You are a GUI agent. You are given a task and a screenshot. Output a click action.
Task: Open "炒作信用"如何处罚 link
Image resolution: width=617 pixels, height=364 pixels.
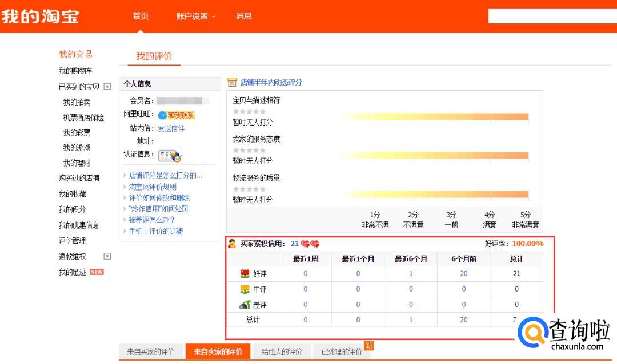coord(158,209)
